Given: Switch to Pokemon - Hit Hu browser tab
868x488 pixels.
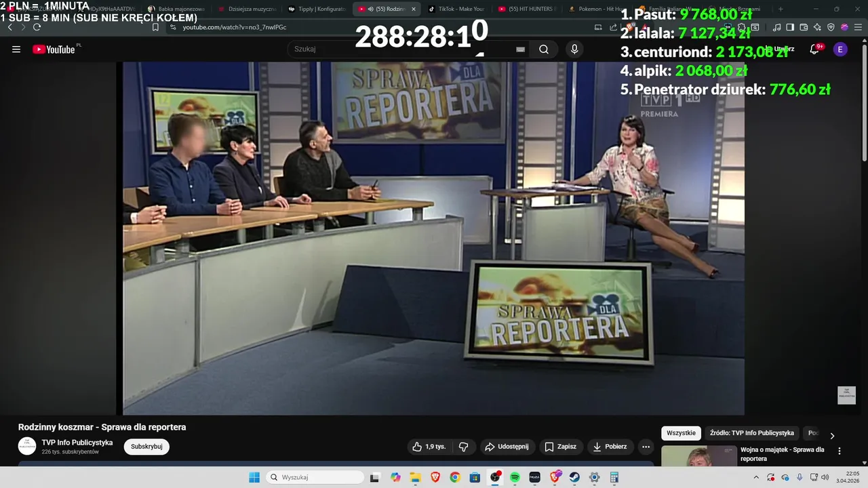Looking at the screenshot, I should (x=597, y=9).
